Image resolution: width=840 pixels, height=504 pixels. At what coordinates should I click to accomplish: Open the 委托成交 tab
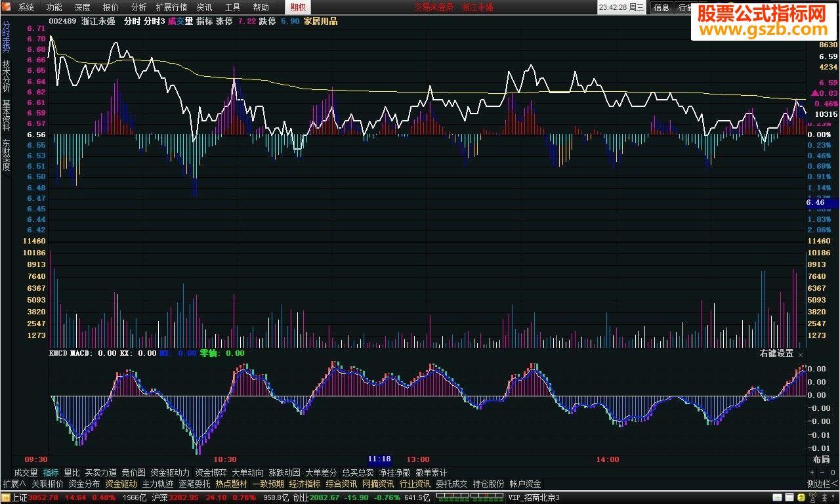tap(451, 484)
